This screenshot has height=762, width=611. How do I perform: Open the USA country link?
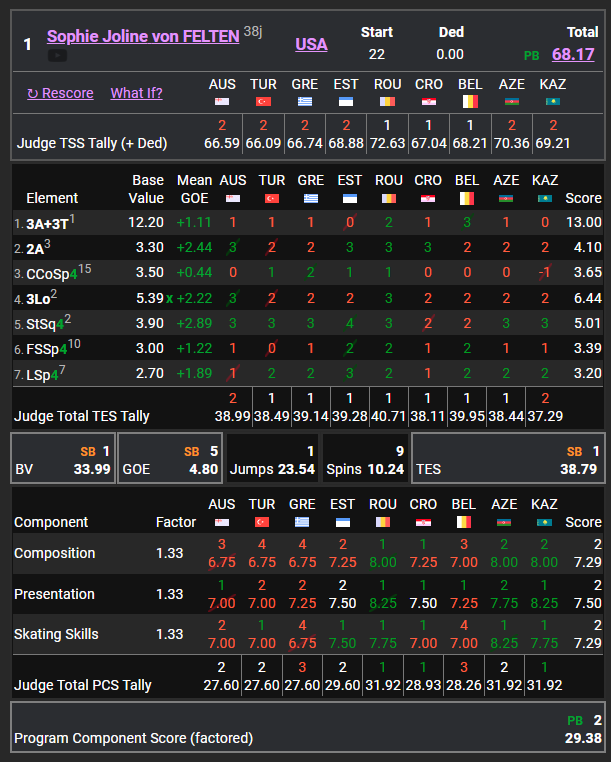(311, 44)
